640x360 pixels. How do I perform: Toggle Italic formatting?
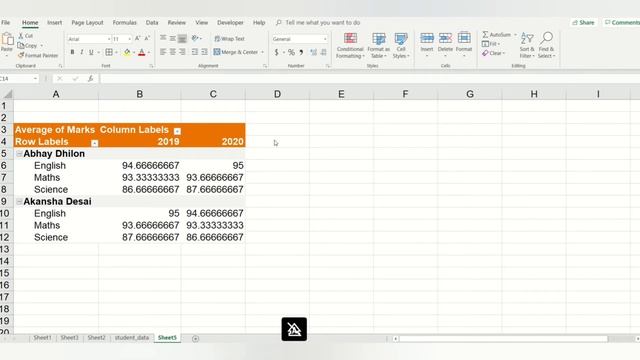click(x=82, y=52)
